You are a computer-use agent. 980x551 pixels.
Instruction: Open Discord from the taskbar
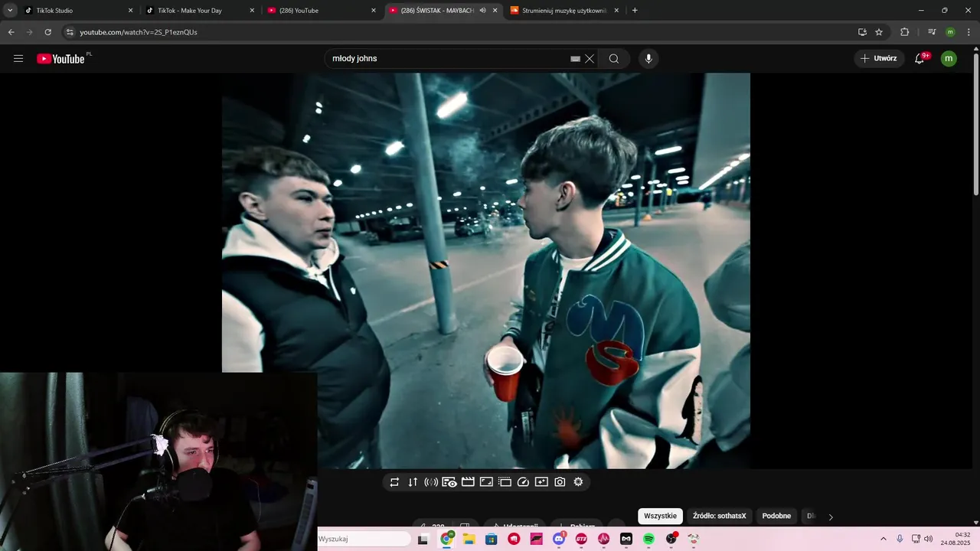click(x=559, y=539)
